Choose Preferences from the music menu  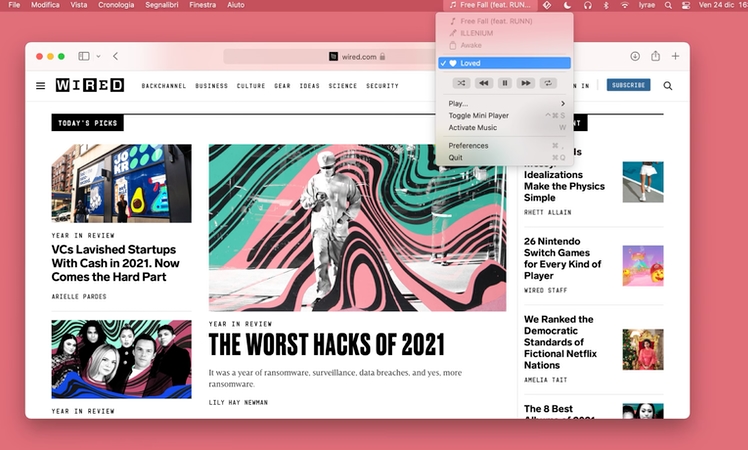pos(469,146)
